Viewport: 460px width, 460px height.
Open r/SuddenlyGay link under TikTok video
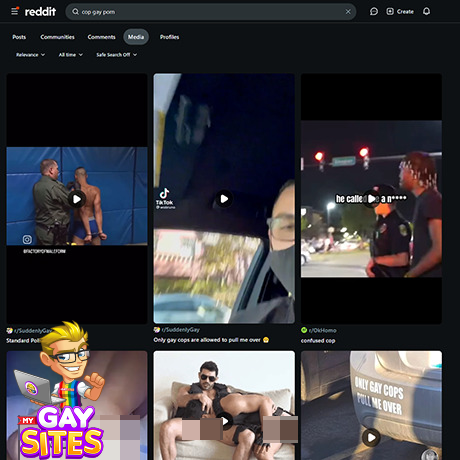tap(181, 330)
